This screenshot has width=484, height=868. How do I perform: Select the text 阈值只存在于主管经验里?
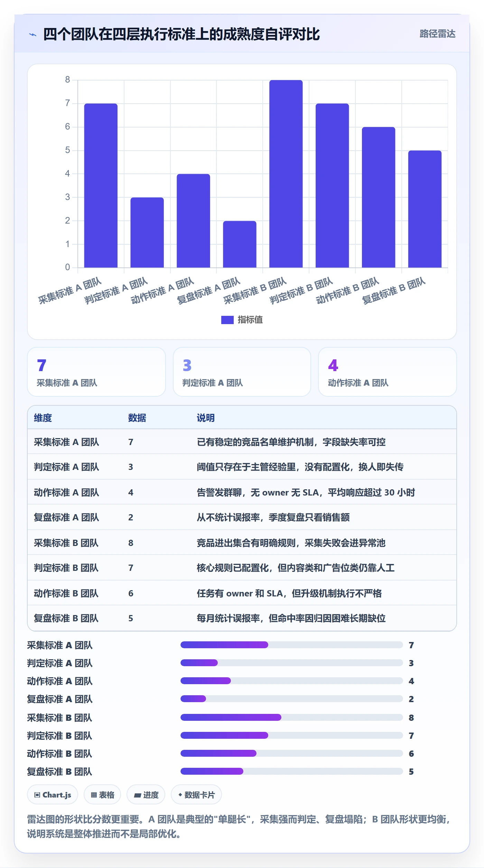click(x=246, y=467)
